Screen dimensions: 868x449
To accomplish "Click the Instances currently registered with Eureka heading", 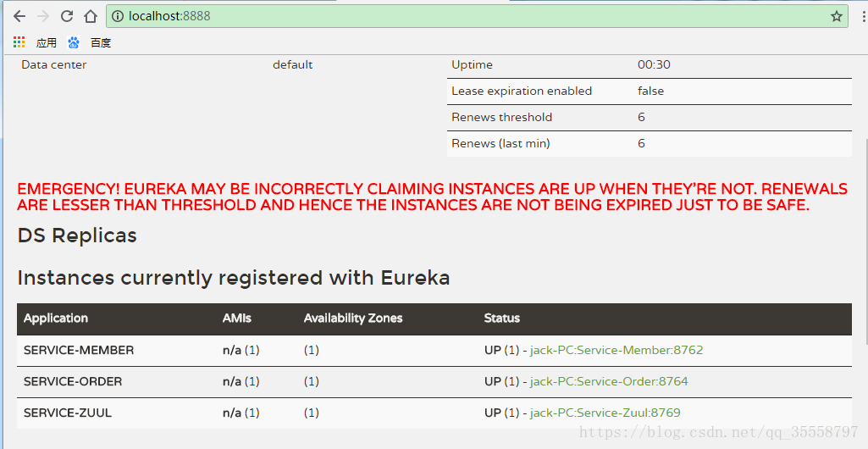I will pyautogui.click(x=234, y=277).
